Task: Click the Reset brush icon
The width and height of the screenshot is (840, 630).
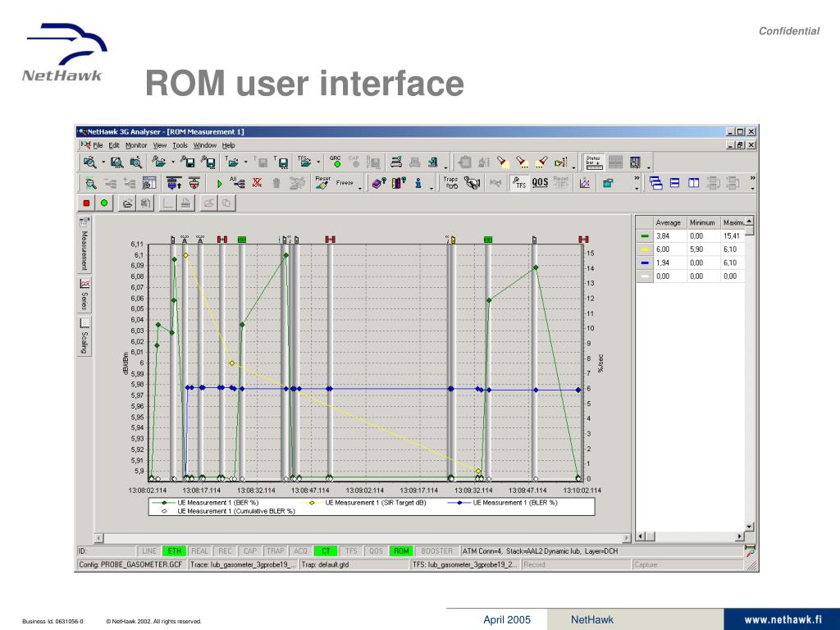Action: tap(322, 183)
